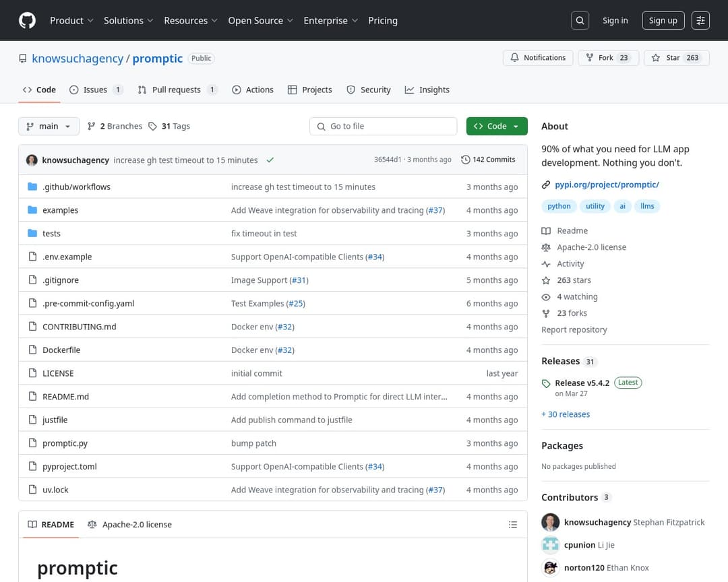The width and height of the screenshot is (728, 582).
Task: Click the utility topic tag
Action: (595, 206)
